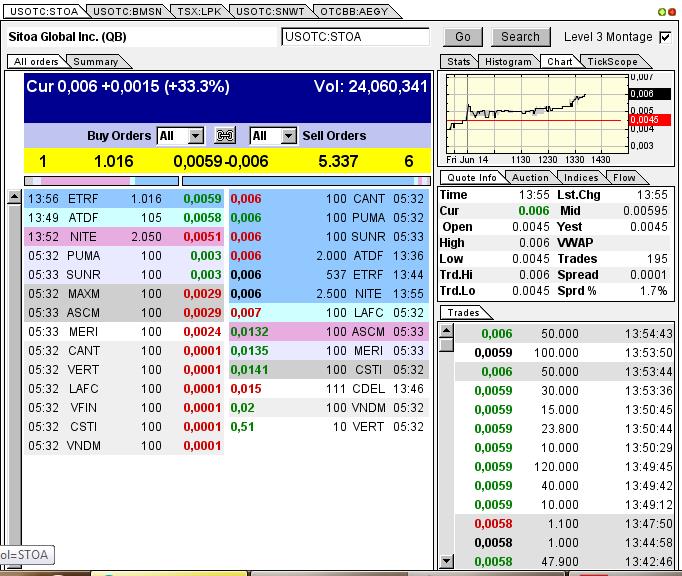Viewport: 682px width, 576px height.
Task: Click the red 0.0045 price marker on chart
Action: [650, 120]
